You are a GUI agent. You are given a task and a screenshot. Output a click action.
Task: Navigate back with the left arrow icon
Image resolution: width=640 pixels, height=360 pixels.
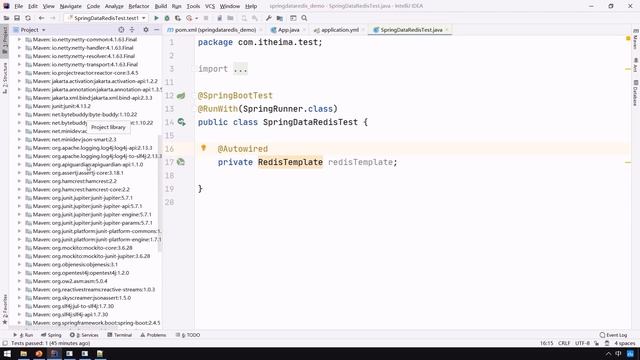41,18
